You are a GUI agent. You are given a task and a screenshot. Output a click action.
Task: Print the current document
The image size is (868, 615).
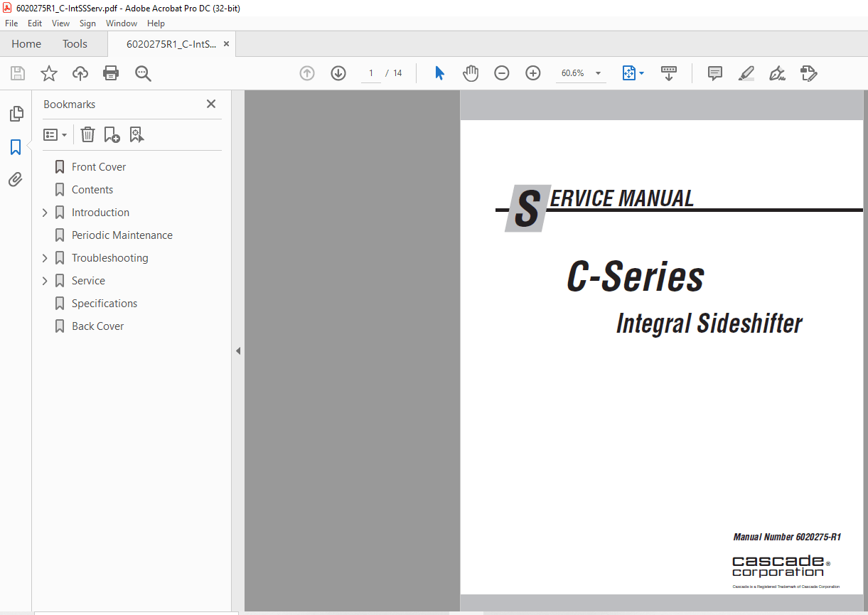click(111, 73)
